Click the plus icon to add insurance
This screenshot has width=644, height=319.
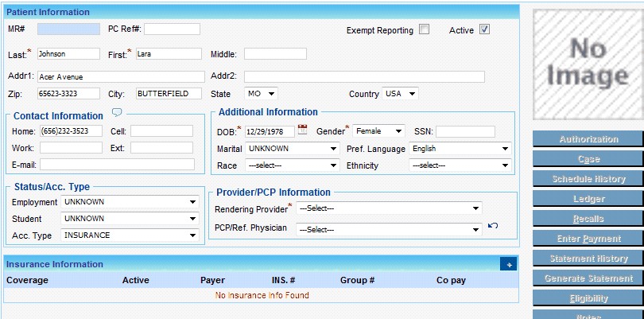click(509, 264)
